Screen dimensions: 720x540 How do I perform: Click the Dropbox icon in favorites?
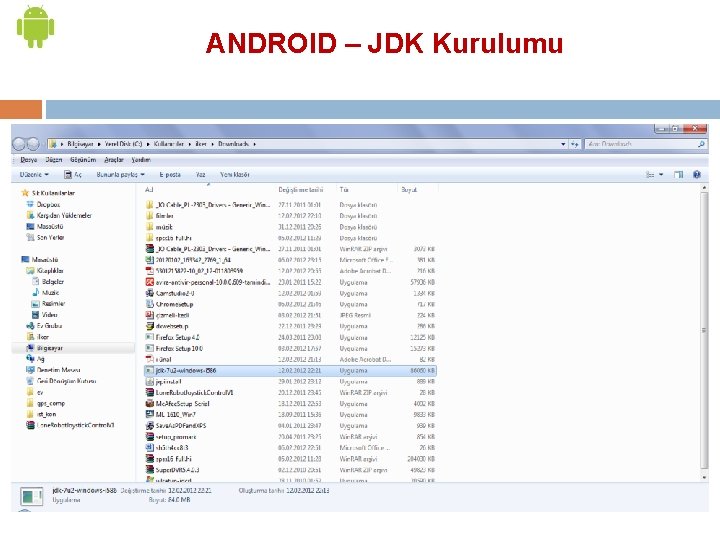[30, 204]
